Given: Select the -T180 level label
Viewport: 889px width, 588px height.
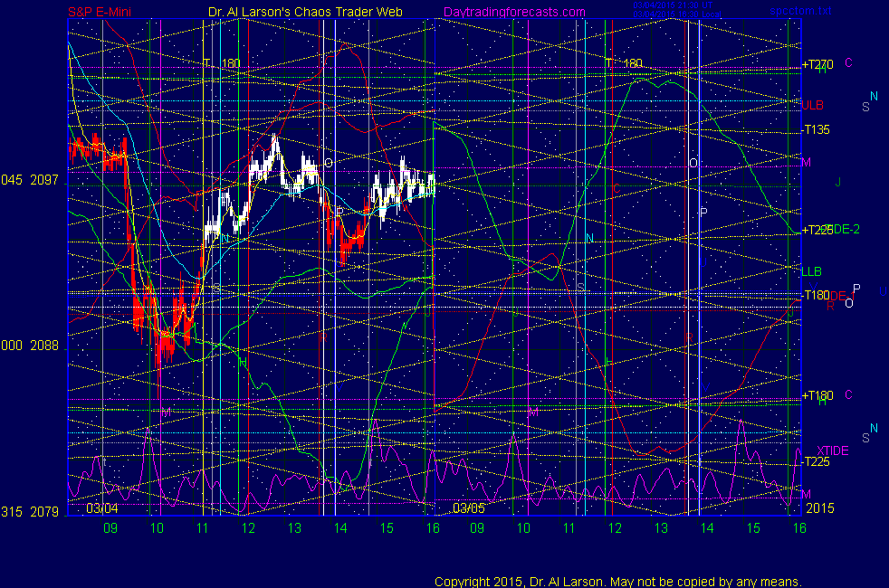Looking at the screenshot, I should [x=817, y=295].
